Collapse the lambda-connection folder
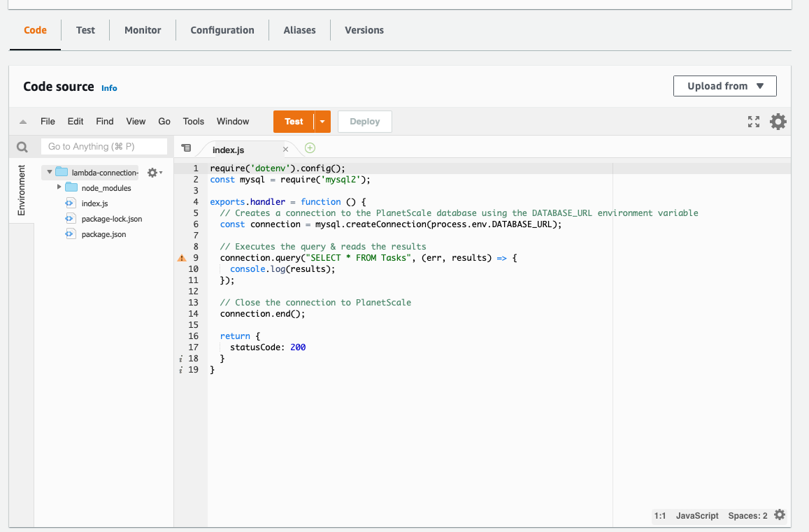 click(x=49, y=172)
